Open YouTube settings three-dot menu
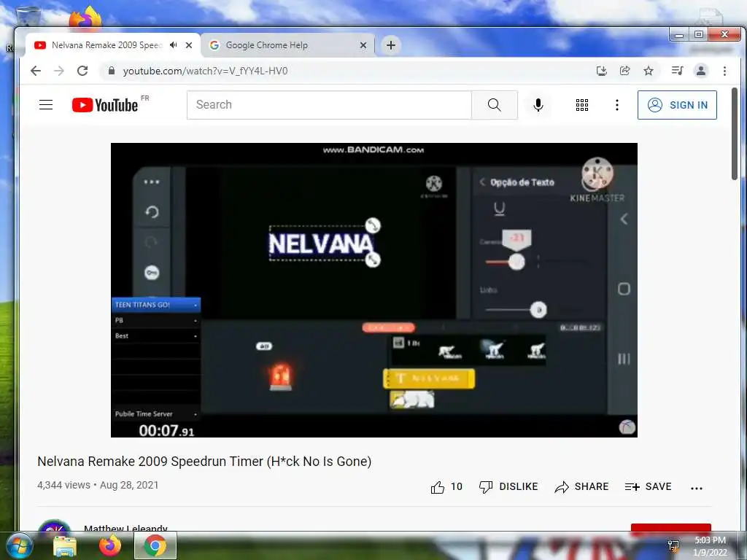The width and height of the screenshot is (747, 560). (617, 105)
